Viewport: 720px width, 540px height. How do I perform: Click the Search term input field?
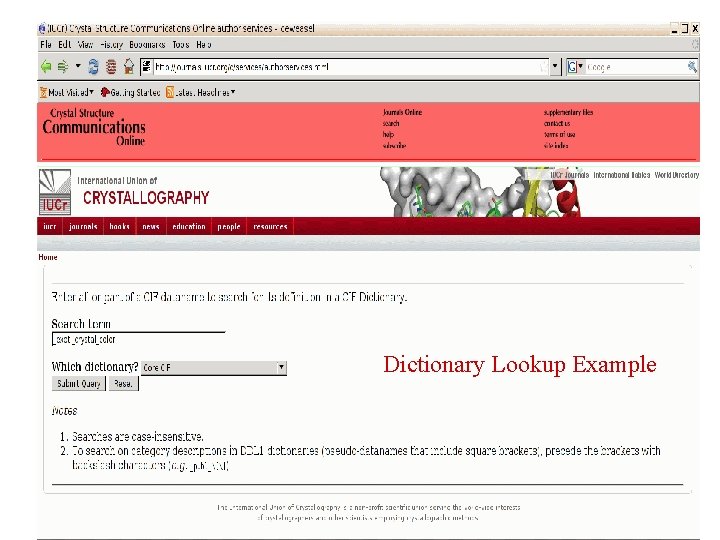tap(138, 339)
